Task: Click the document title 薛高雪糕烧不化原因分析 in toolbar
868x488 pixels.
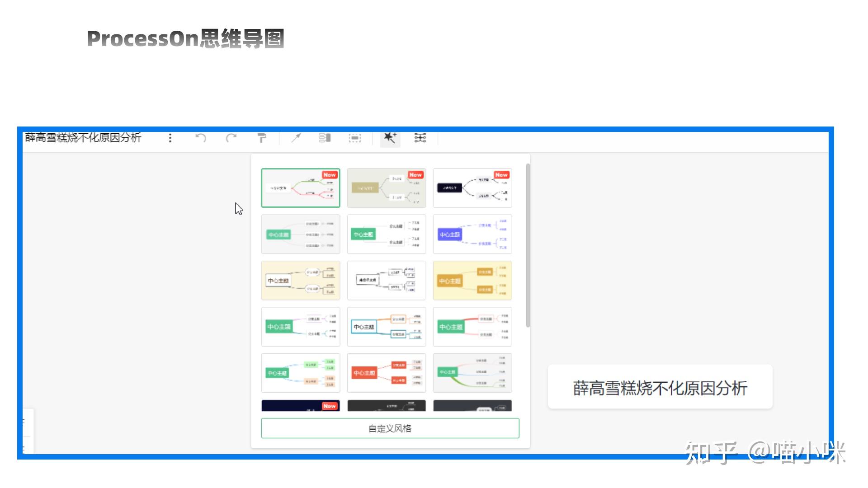Action: click(x=83, y=137)
